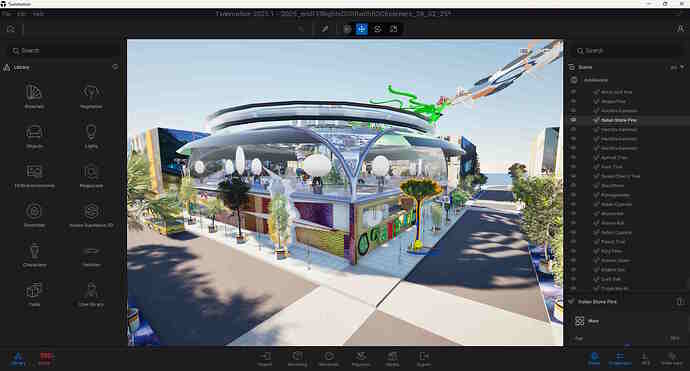
Task: Open the Characters library category
Action: [x=34, y=254]
